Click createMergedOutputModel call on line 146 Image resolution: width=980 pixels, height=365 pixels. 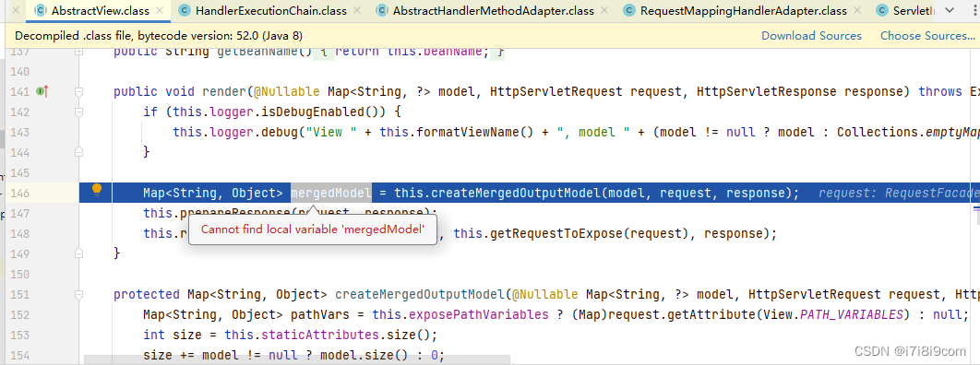pyautogui.click(x=517, y=193)
